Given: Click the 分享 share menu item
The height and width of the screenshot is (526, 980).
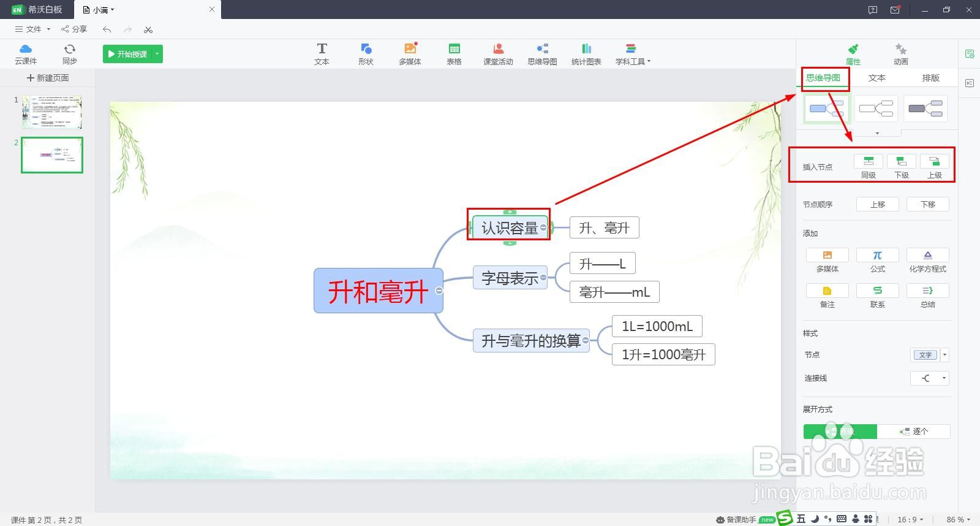Looking at the screenshot, I should [x=74, y=29].
